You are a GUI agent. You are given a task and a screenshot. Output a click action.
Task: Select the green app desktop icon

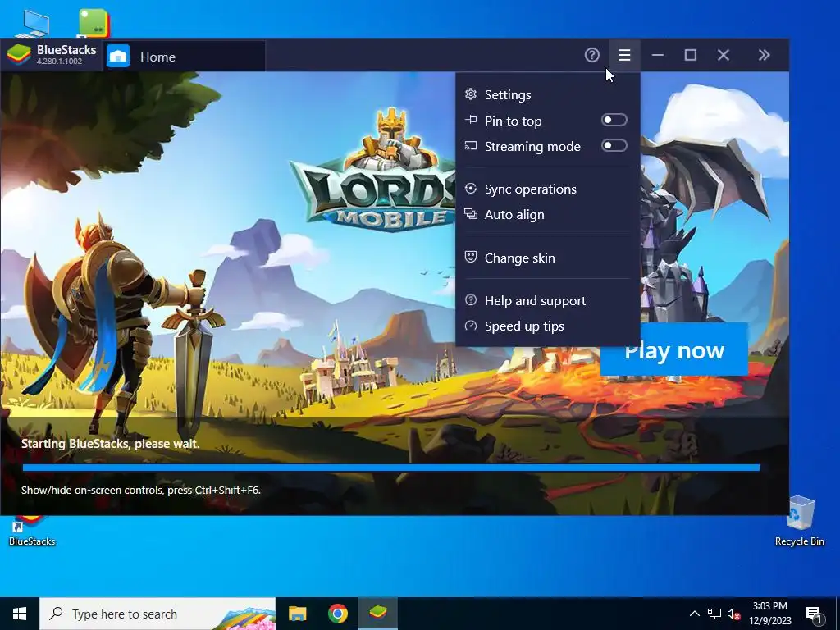click(x=94, y=23)
